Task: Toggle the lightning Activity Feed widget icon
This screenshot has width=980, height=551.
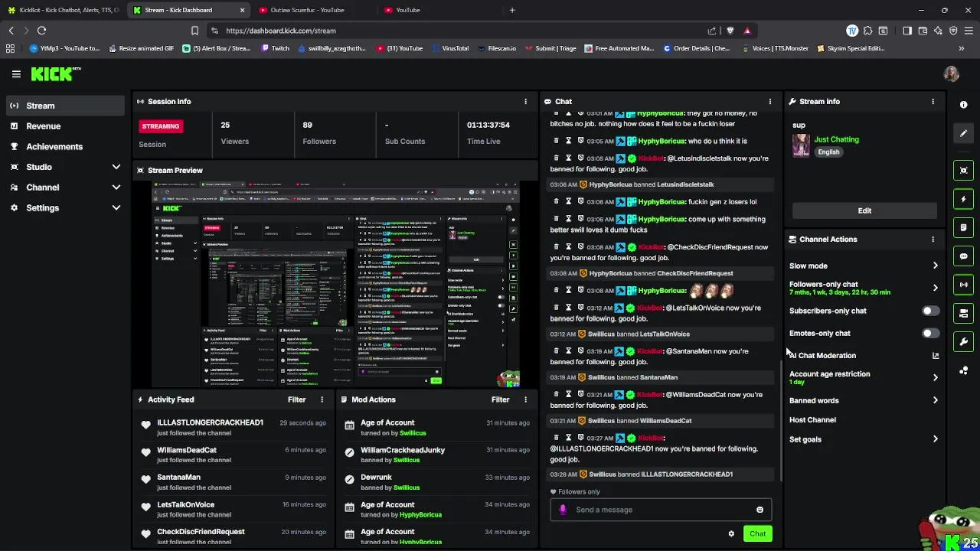Action: [963, 199]
